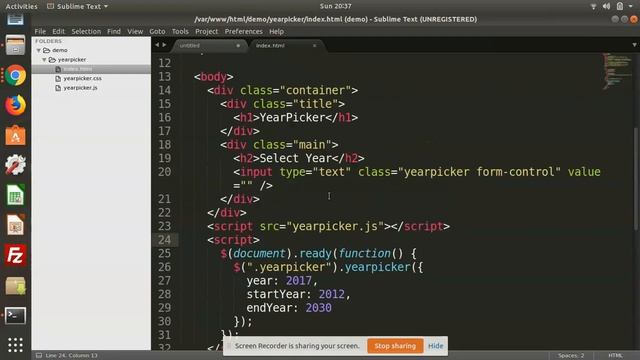The height and width of the screenshot is (360, 640).
Task: Click 'Line 24, Column 13' in status bar
Action: [x=71, y=356]
